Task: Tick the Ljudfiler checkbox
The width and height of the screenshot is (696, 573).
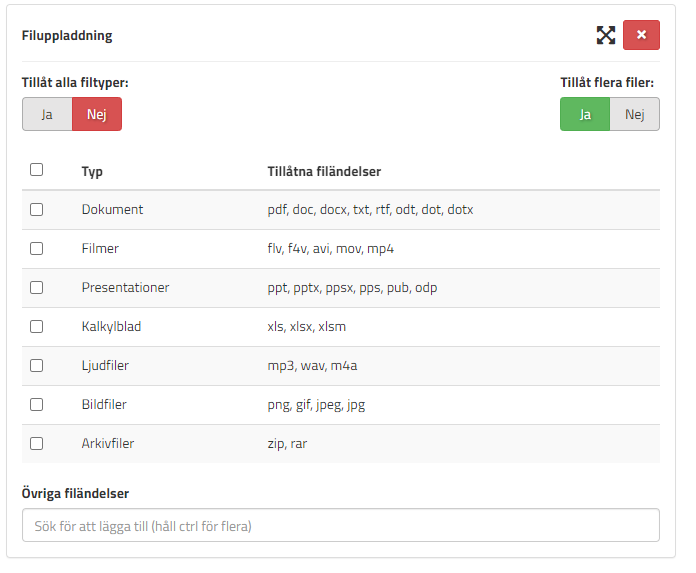Action: [x=37, y=366]
